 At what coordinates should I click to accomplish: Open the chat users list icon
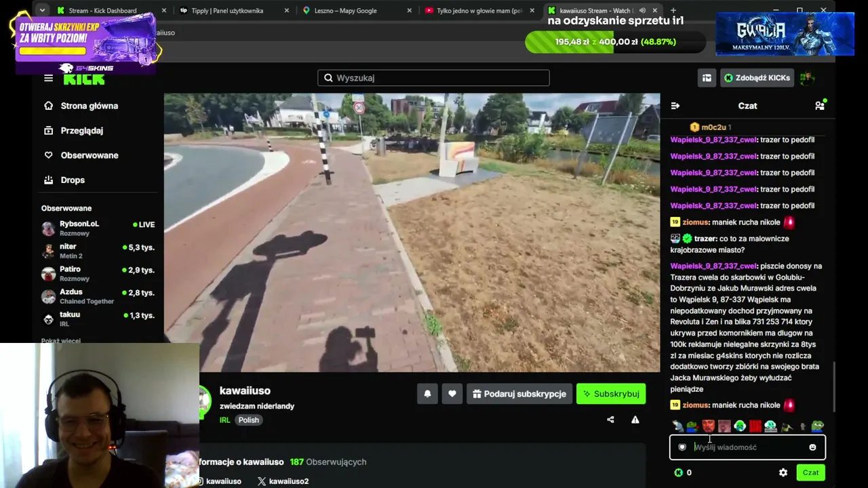(820, 106)
